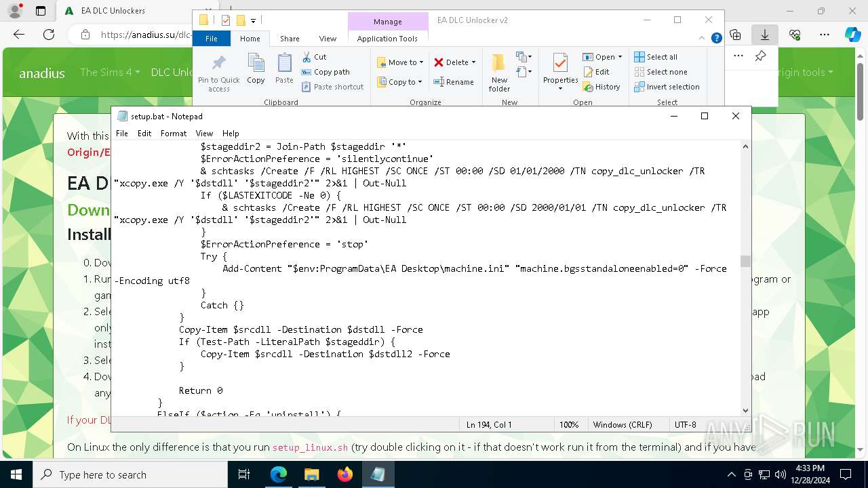Click the Notepad taskbar icon
This screenshot has height=488, width=868.
click(x=378, y=474)
